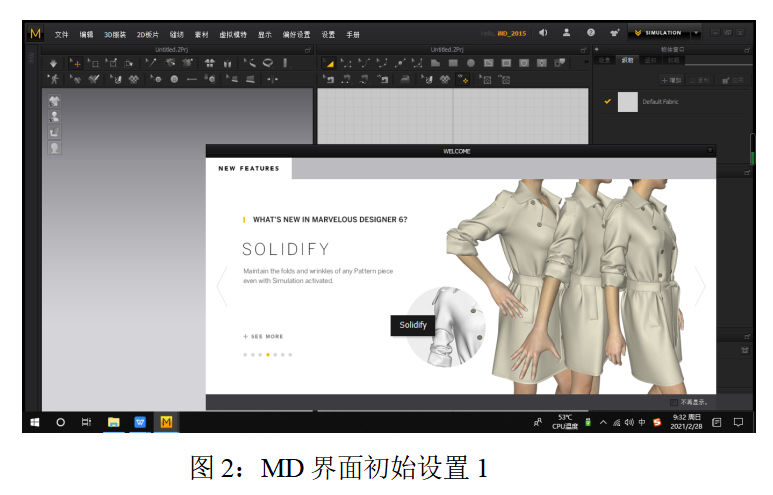Click the walking avatar motion icon

(x=53, y=79)
